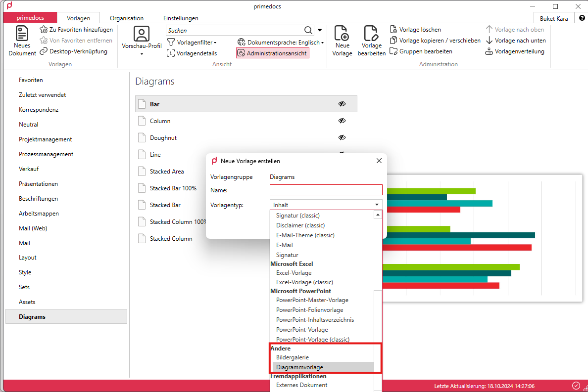Viewport: 588px width, 392px height.
Task: Open the Vorschau-Profil menu
Action: 142,41
